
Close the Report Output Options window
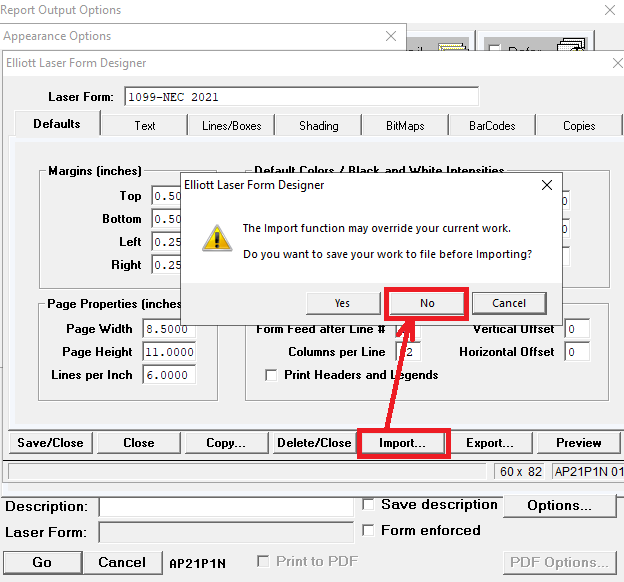point(610,10)
